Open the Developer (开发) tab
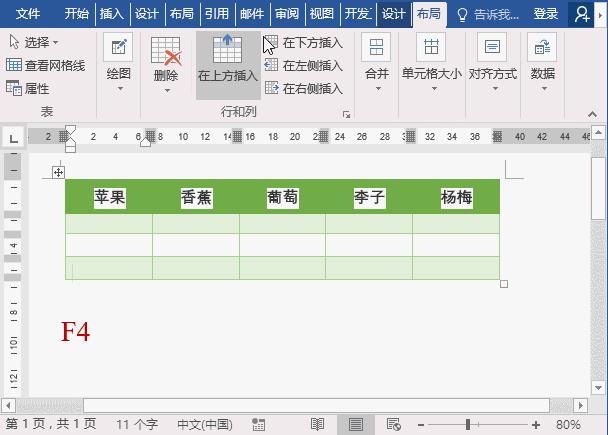The height and width of the screenshot is (435, 608). click(358, 14)
